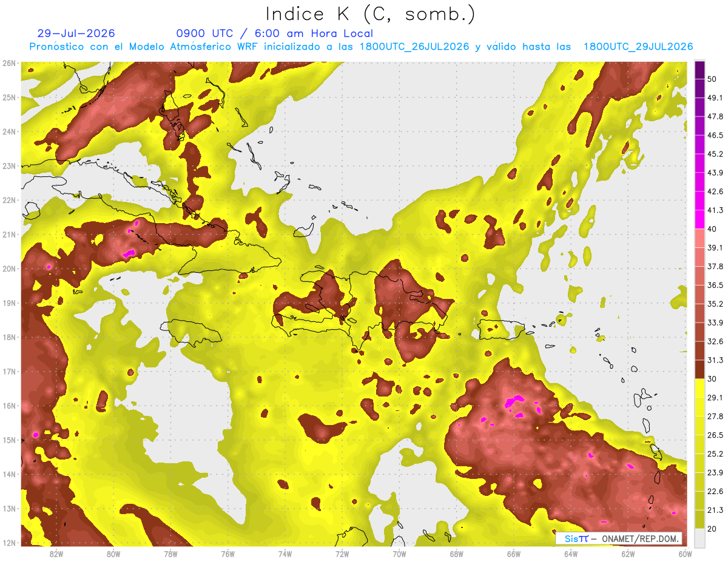Click the legend value '46.5'

[x=715, y=135]
